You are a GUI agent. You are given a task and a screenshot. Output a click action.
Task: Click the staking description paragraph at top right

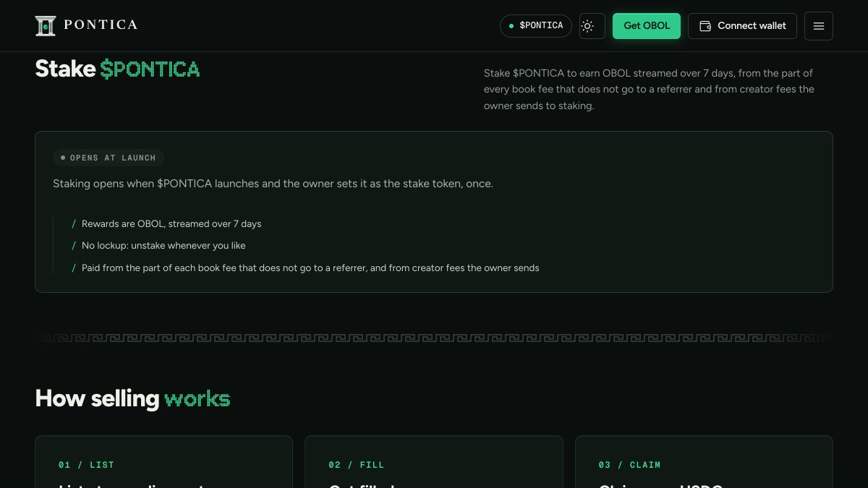pyautogui.click(x=650, y=90)
